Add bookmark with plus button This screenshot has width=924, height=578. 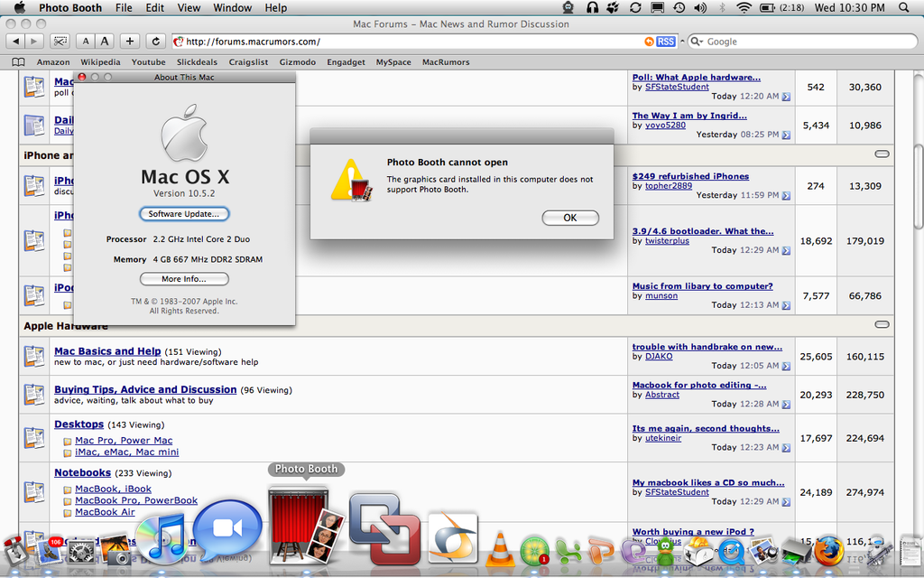coord(130,42)
